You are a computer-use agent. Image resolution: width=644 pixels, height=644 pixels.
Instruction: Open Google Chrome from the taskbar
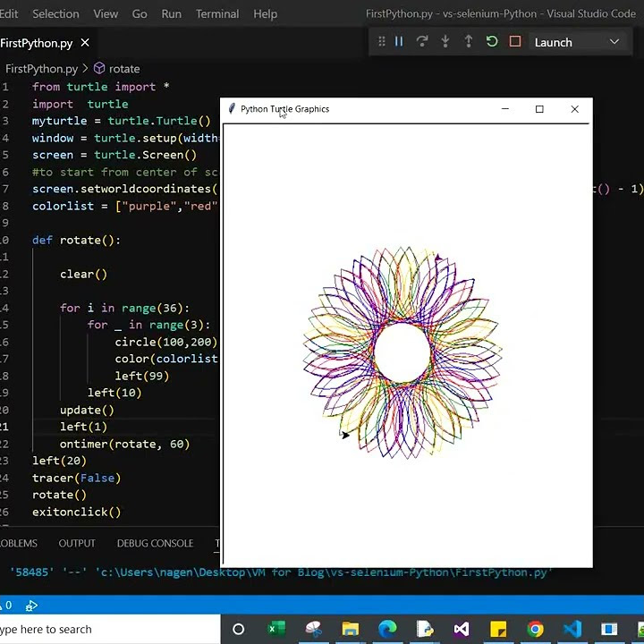(x=535, y=629)
